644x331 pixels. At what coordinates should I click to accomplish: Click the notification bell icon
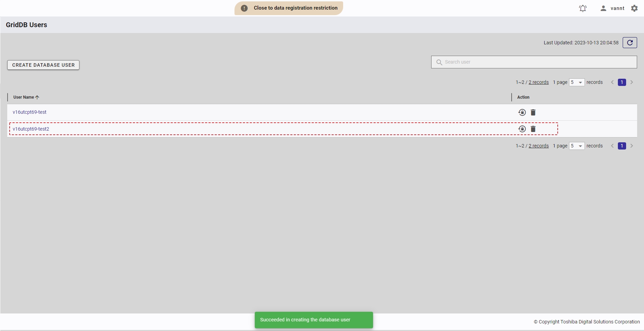[x=582, y=8]
